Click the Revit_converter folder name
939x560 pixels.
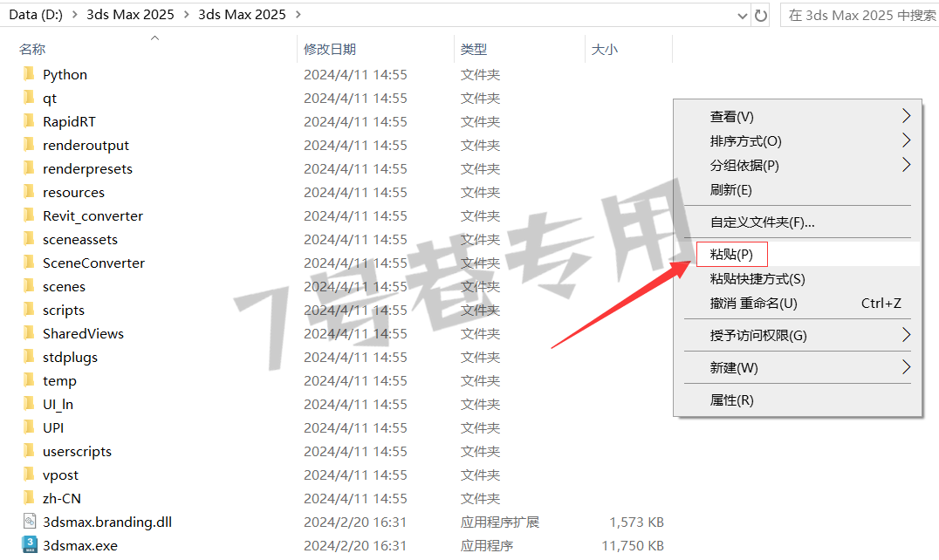click(x=93, y=216)
